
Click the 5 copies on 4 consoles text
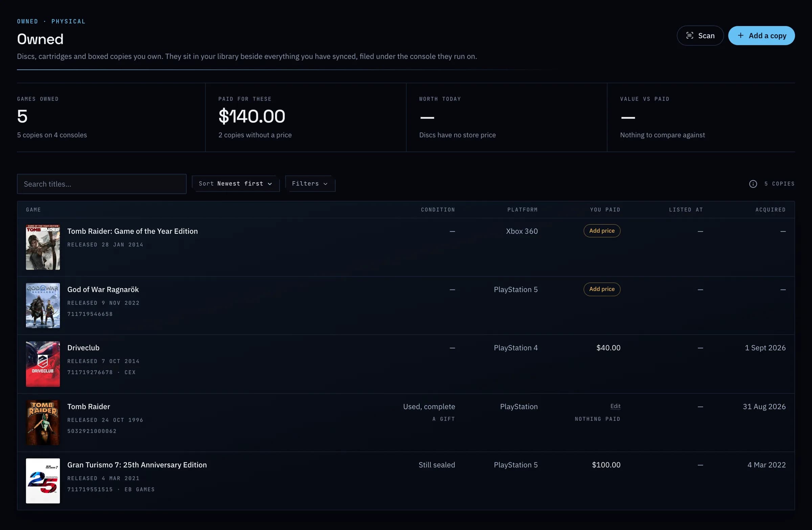tap(52, 135)
